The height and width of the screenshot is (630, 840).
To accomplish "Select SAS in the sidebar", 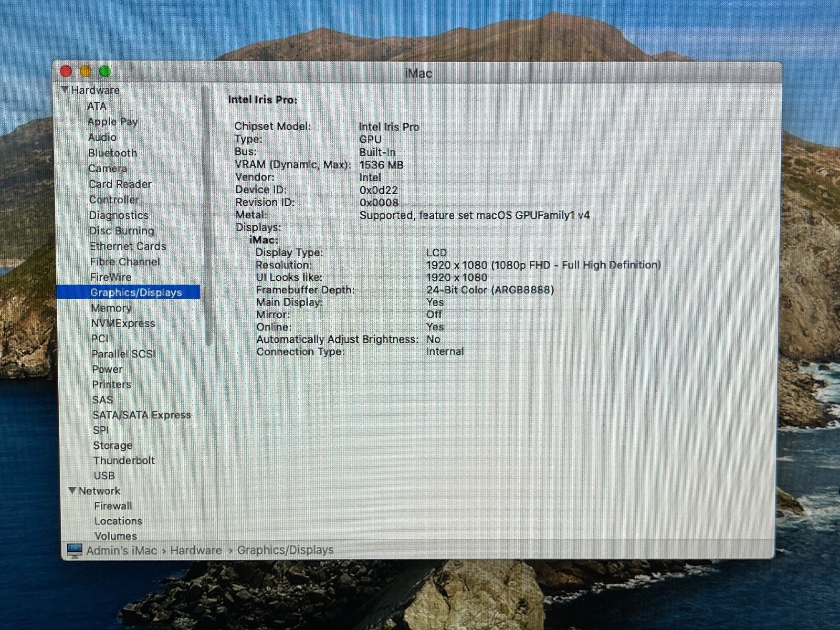I will (x=102, y=400).
